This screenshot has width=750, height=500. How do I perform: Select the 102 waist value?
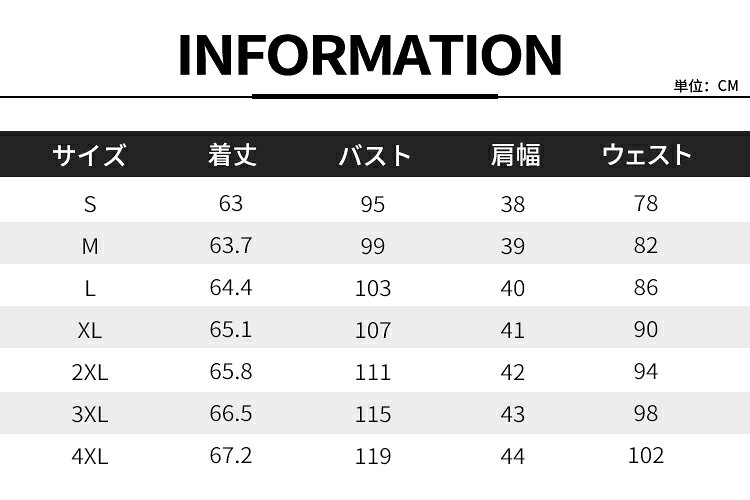[646, 456]
